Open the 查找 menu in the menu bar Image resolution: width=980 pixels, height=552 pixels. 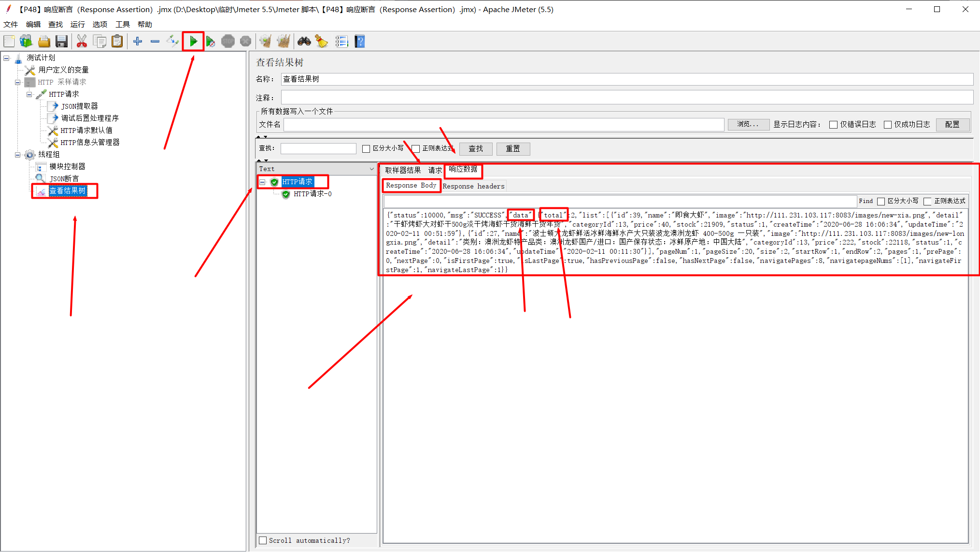coord(56,25)
